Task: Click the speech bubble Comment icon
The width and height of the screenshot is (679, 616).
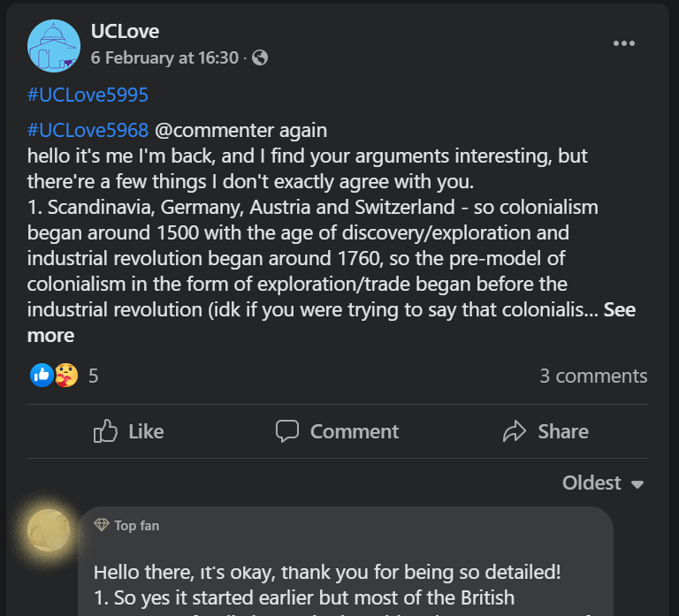Action: point(287,431)
